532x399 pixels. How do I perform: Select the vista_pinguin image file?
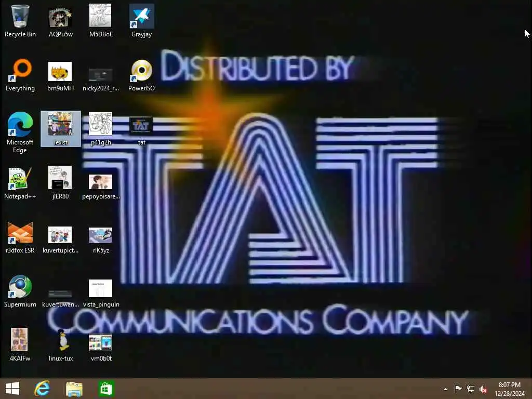pos(101,294)
